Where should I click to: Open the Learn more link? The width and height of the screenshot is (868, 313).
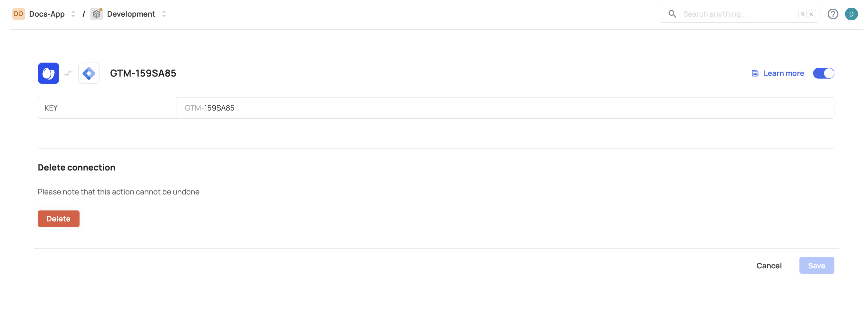pos(783,73)
